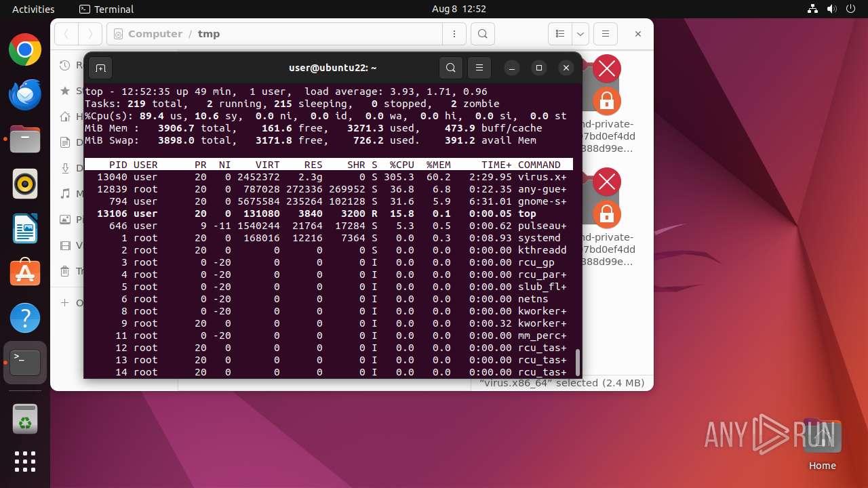Click Activities in the top bar

(33, 9)
